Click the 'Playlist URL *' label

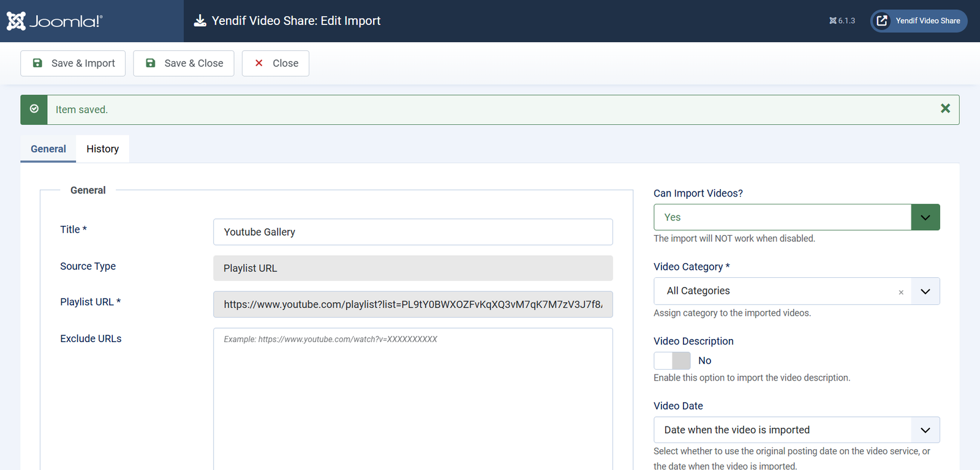point(90,302)
